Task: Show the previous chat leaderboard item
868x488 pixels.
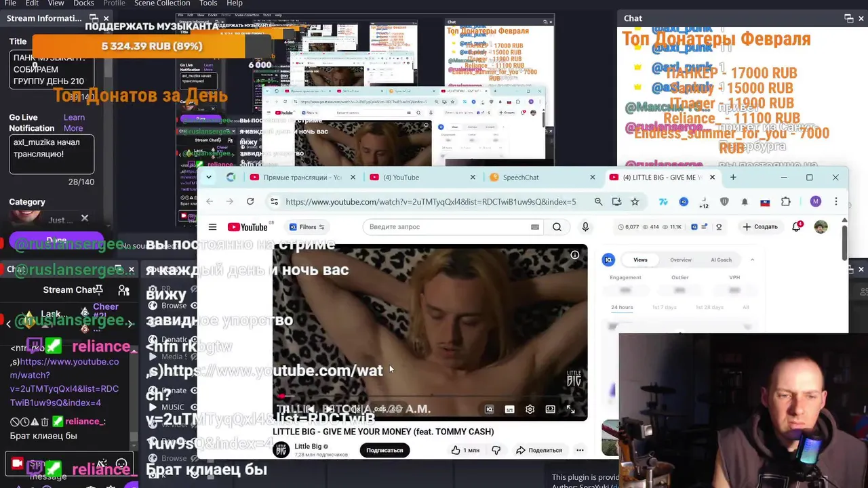Action: (x=8, y=324)
